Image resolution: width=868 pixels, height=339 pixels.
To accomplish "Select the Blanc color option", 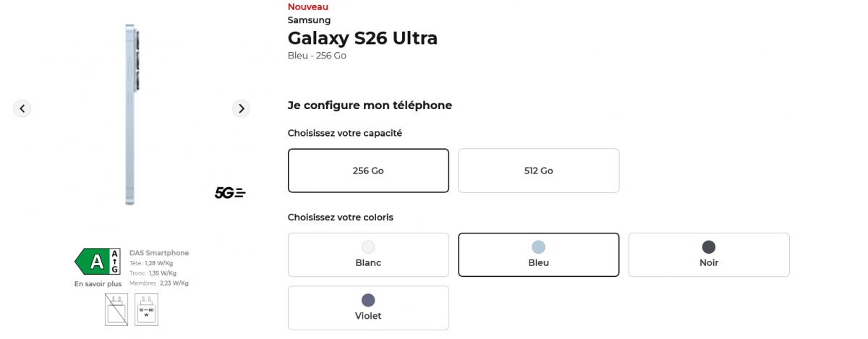I will (x=368, y=254).
